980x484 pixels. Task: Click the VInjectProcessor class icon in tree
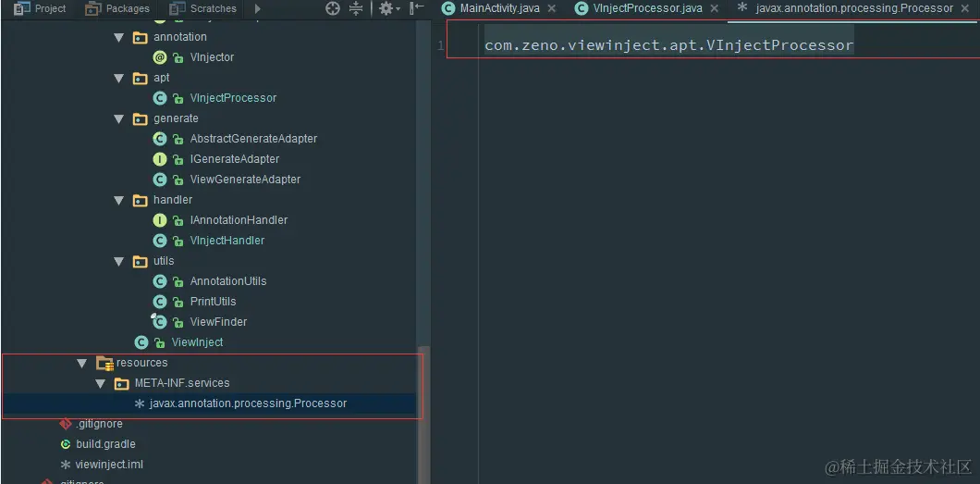point(160,98)
